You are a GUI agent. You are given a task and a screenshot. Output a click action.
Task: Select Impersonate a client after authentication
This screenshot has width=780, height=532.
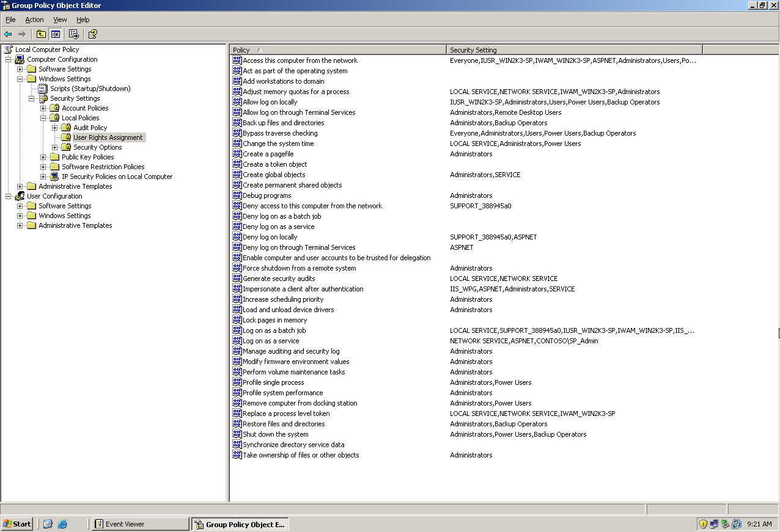coord(303,289)
